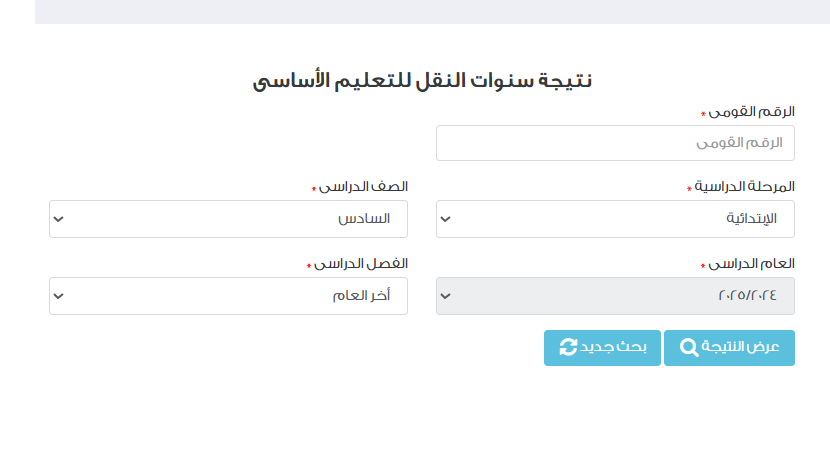Click the page heading نتيجة سنوات النقل للتعليم الأساسى

(x=422, y=80)
